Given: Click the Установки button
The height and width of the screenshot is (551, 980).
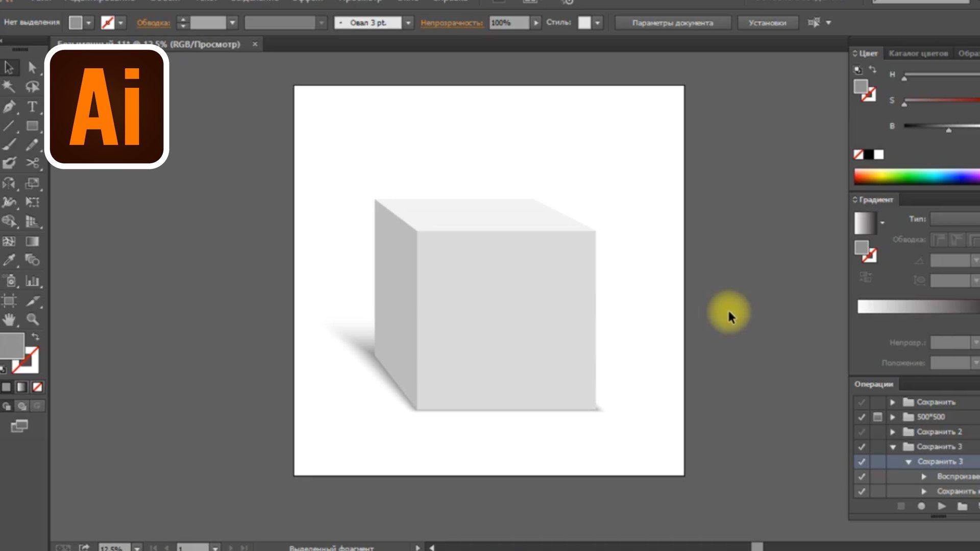Looking at the screenshot, I should [767, 23].
